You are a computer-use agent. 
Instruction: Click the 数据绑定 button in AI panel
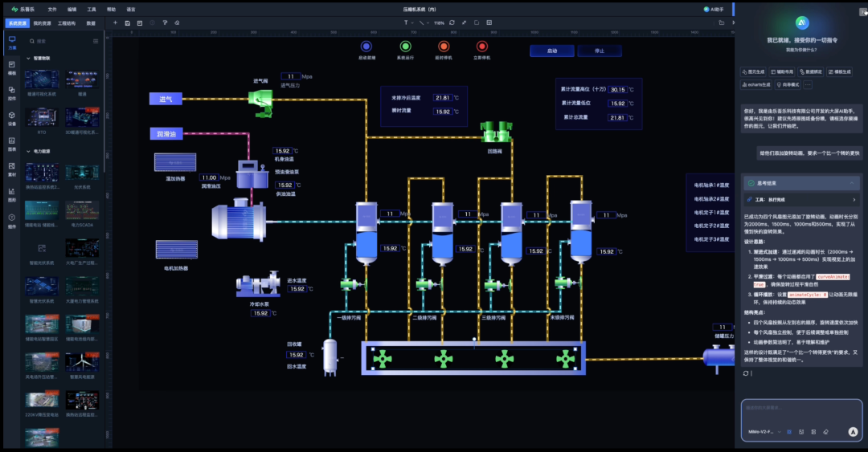[x=811, y=72]
